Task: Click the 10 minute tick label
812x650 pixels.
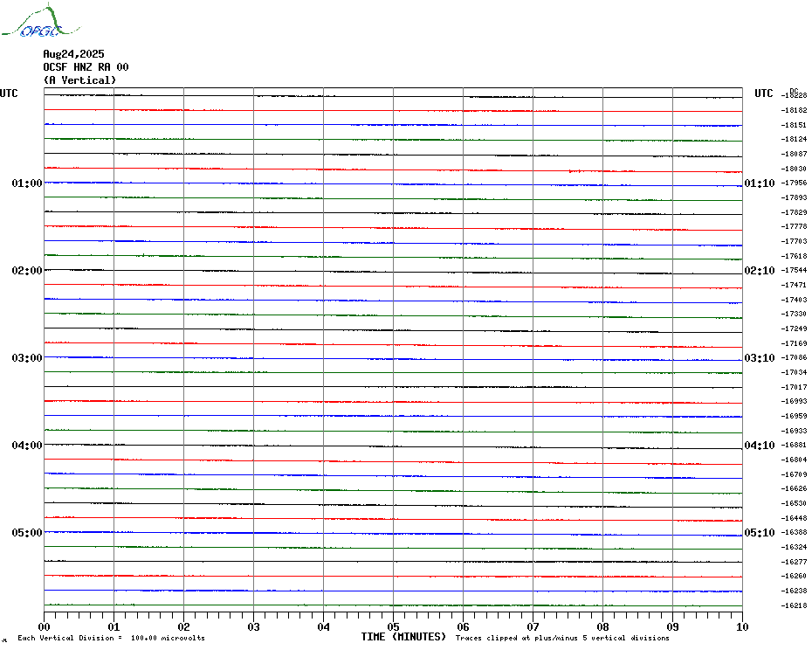Action: [743, 626]
